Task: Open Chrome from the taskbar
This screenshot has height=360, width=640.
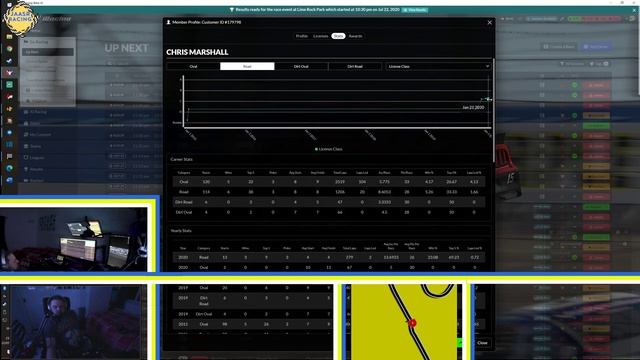Action: click(x=9, y=49)
